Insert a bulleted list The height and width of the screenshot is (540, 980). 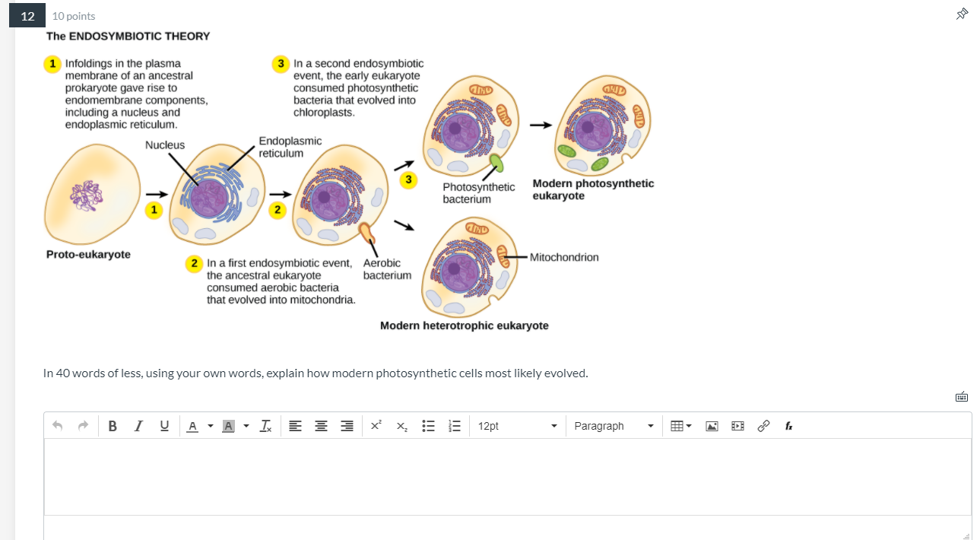pyautogui.click(x=428, y=426)
